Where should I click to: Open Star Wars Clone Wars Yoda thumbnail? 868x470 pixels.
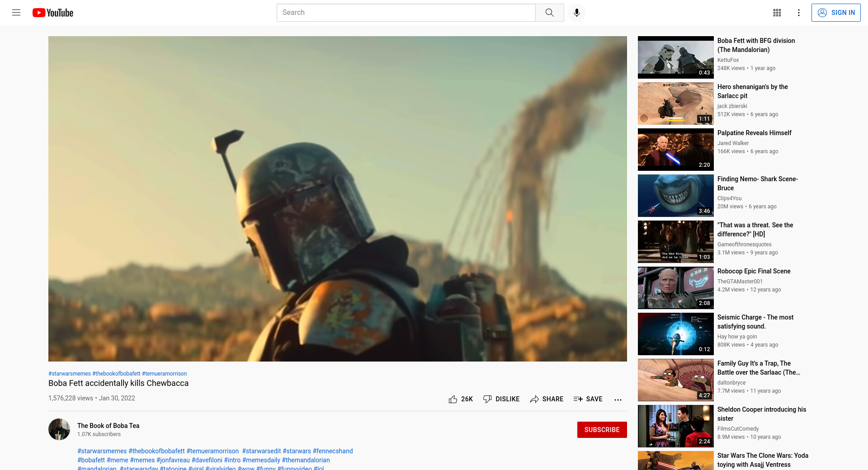(x=676, y=461)
